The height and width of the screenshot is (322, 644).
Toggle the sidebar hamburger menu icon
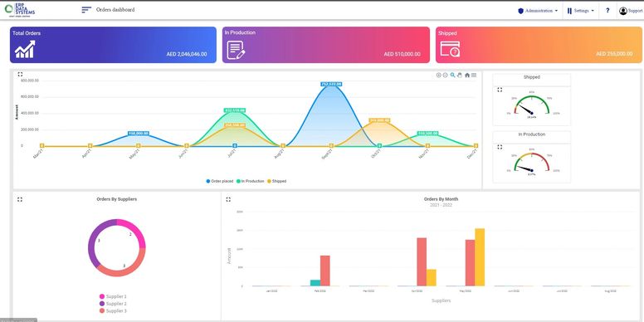click(86, 10)
